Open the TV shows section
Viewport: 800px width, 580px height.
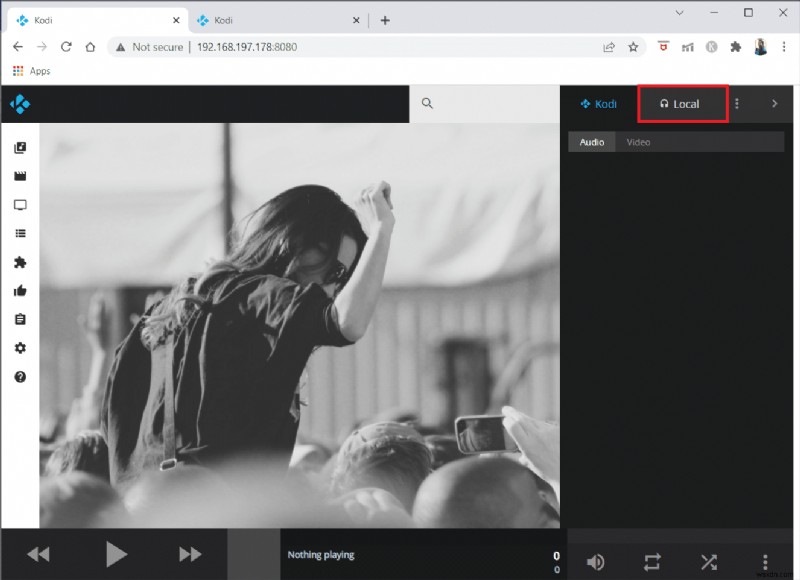click(x=18, y=204)
